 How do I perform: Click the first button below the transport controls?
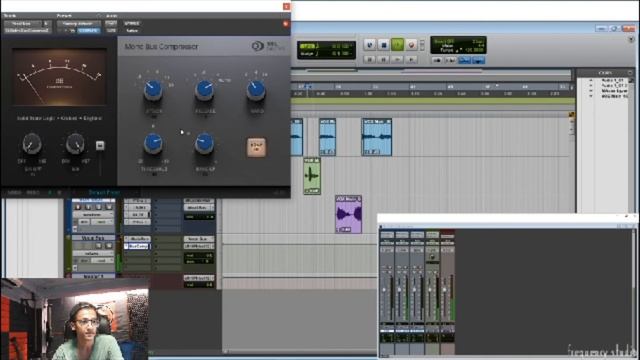[x=370, y=60]
